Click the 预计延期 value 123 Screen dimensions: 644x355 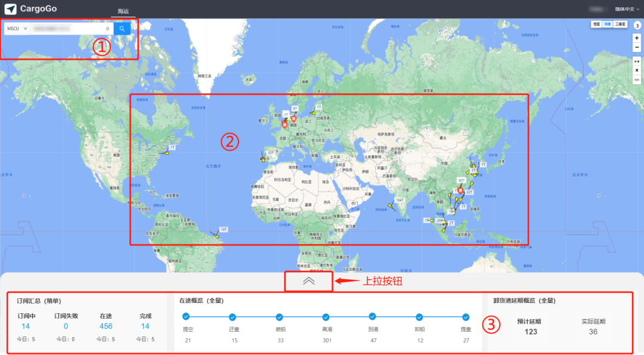click(531, 332)
